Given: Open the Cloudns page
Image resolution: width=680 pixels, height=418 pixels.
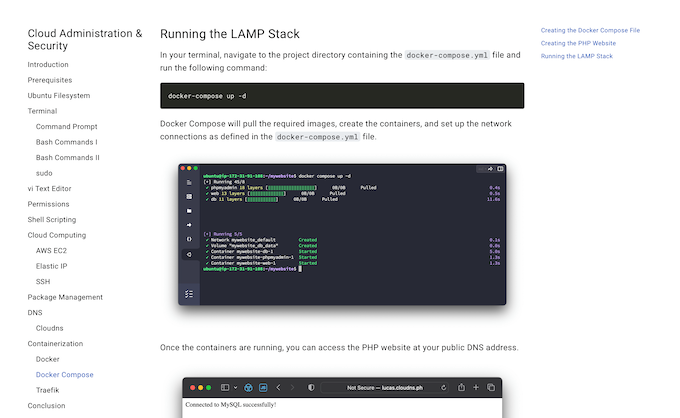Looking at the screenshot, I should [49, 328].
